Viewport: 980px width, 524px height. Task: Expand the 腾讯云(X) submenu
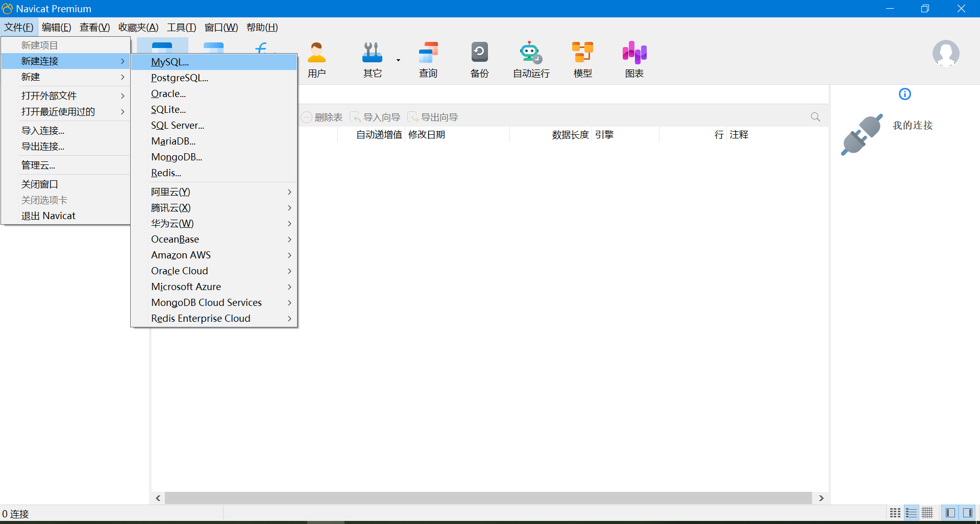point(214,207)
